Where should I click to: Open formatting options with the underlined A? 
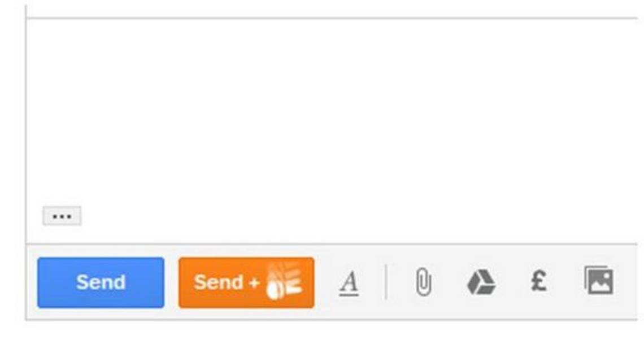pos(349,282)
